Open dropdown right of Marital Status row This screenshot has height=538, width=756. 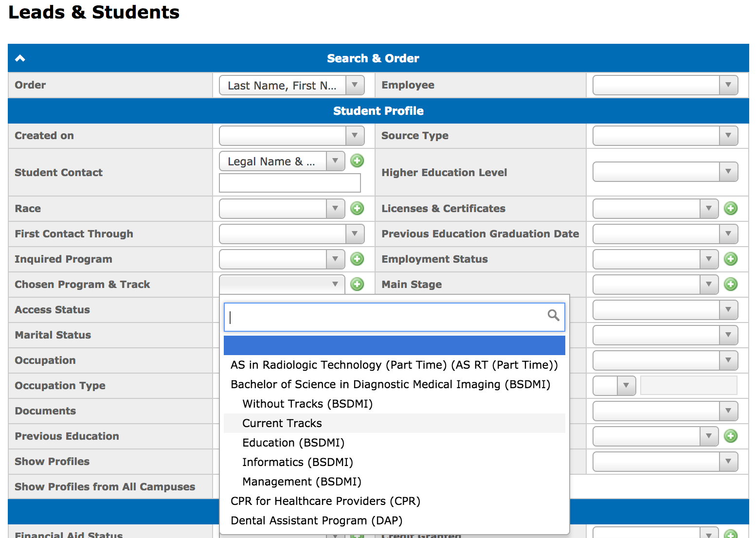[x=665, y=335]
